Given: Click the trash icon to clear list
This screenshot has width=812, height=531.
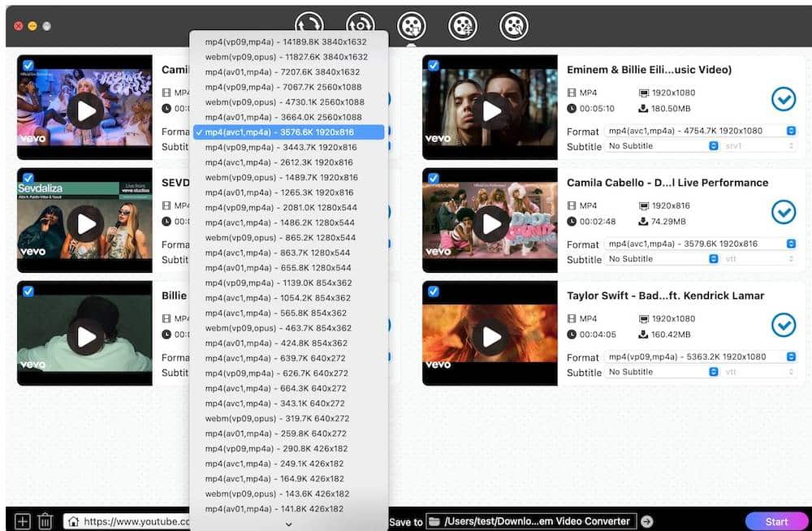Looking at the screenshot, I should (x=45, y=521).
